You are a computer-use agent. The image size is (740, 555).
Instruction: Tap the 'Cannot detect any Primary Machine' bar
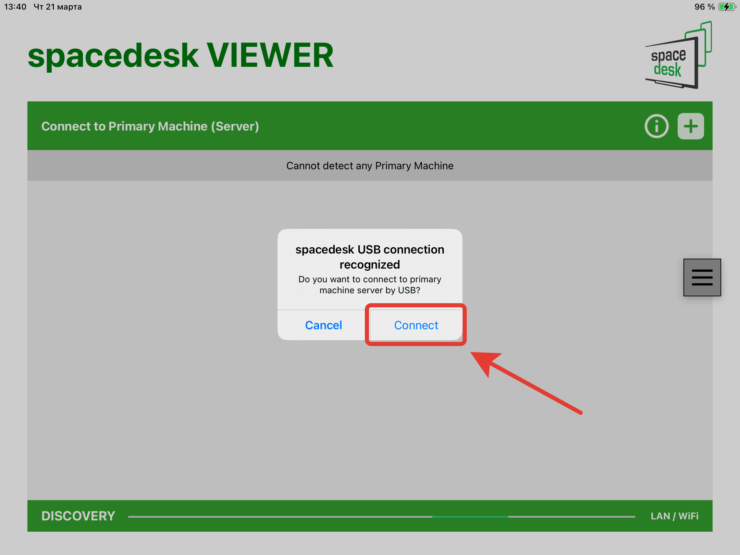coord(369,166)
